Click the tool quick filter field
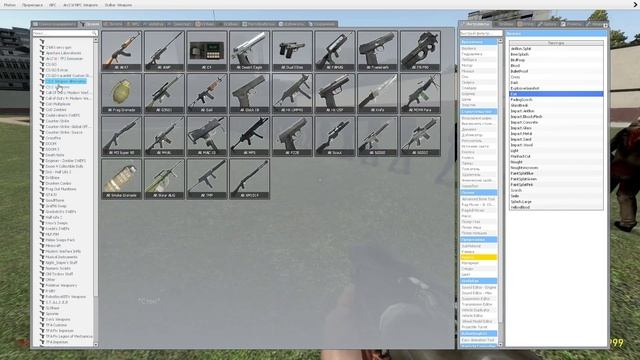Screen dimensions: 640x360 click(x=481, y=33)
